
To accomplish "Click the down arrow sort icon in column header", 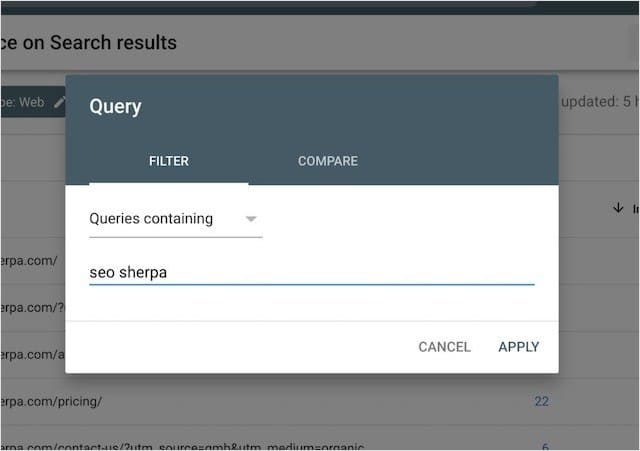I will tap(617, 209).
